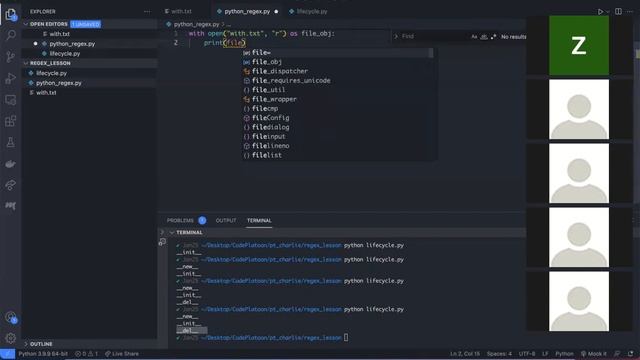This screenshot has height=360, width=640.
Task: Select 'filecmp' autocomplete suggestion
Action: pyautogui.click(x=338, y=109)
